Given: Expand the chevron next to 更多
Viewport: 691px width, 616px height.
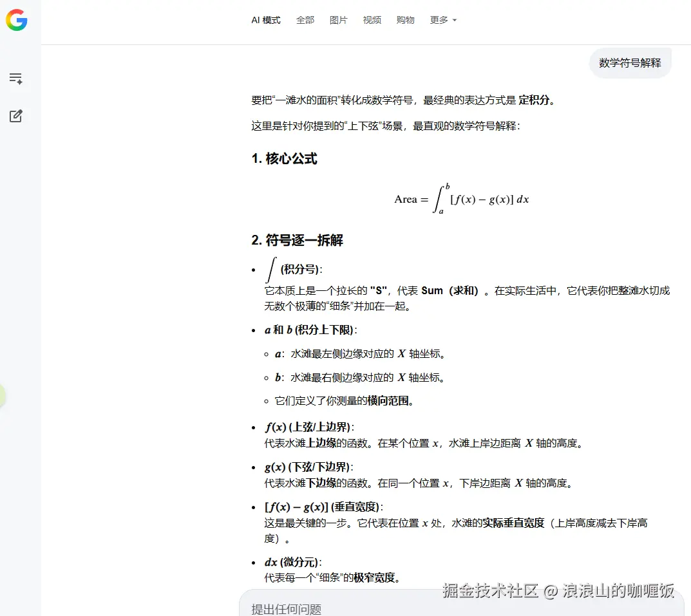Looking at the screenshot, I should [455, 20].
